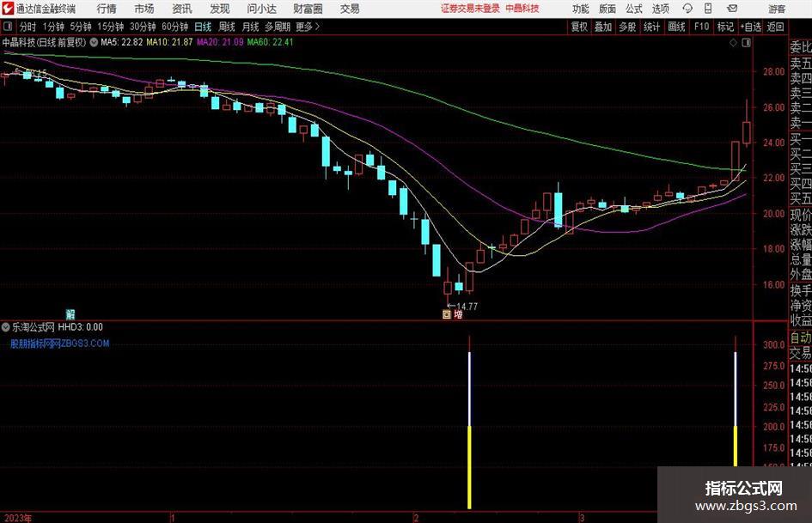Open the 市场 menu

[144, 9]
